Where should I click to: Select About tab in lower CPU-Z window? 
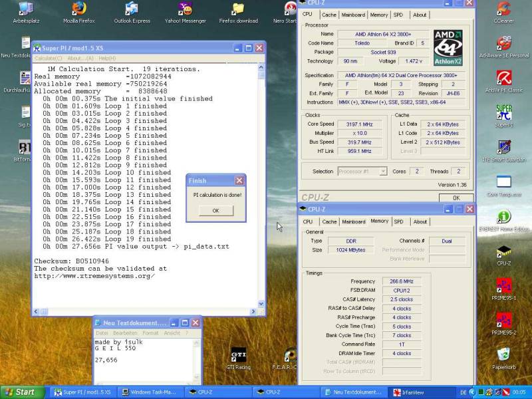click(x=420, y=221)
